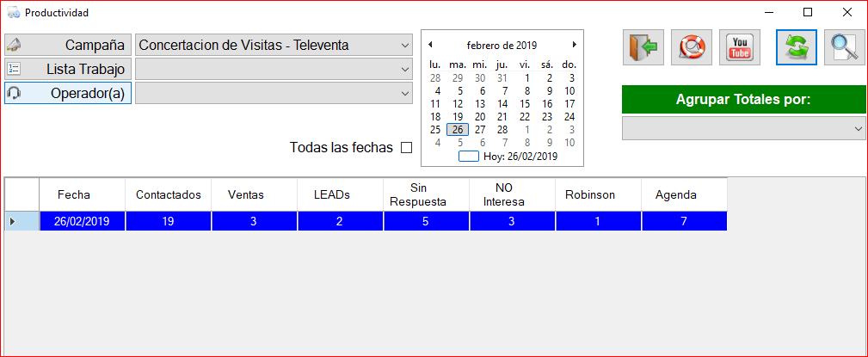Click the Agenda value 7 cell
The image size is (868, 357).
pos(684,221)
